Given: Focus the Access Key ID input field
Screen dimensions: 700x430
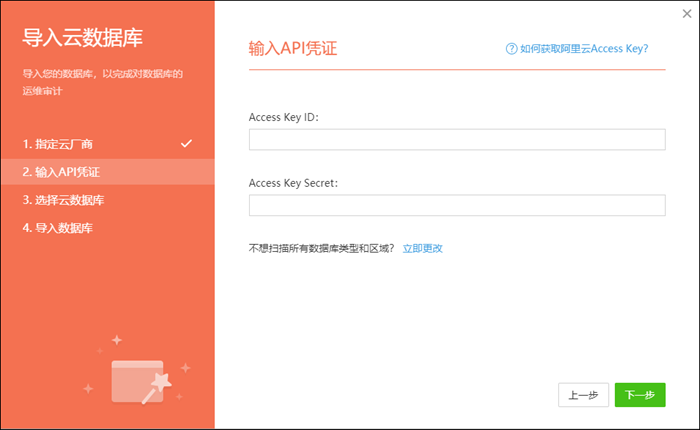Looking at the screenshot, I should [x=456, y=140].
